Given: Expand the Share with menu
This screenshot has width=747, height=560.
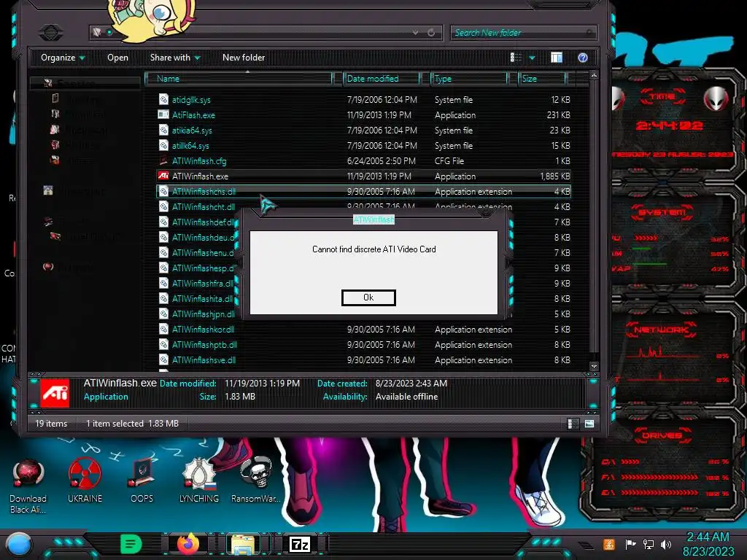Looking at the screenshot, I should pyautogui.click(x=175, y=58).
